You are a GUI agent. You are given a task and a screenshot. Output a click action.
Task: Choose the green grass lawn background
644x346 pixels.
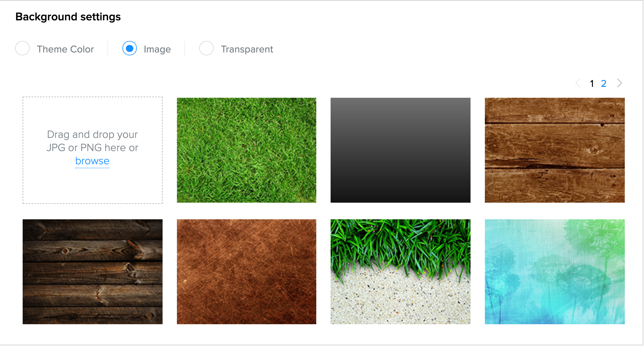tap(246, 150)
